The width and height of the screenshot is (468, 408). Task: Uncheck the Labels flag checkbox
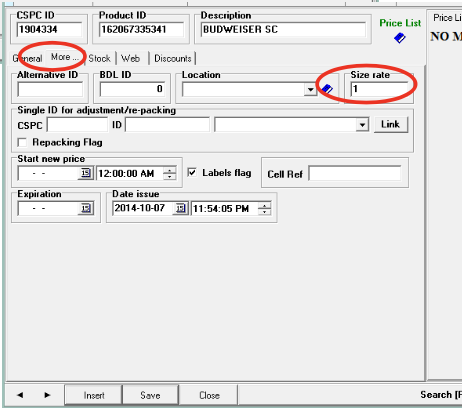(x=192, y=172)
